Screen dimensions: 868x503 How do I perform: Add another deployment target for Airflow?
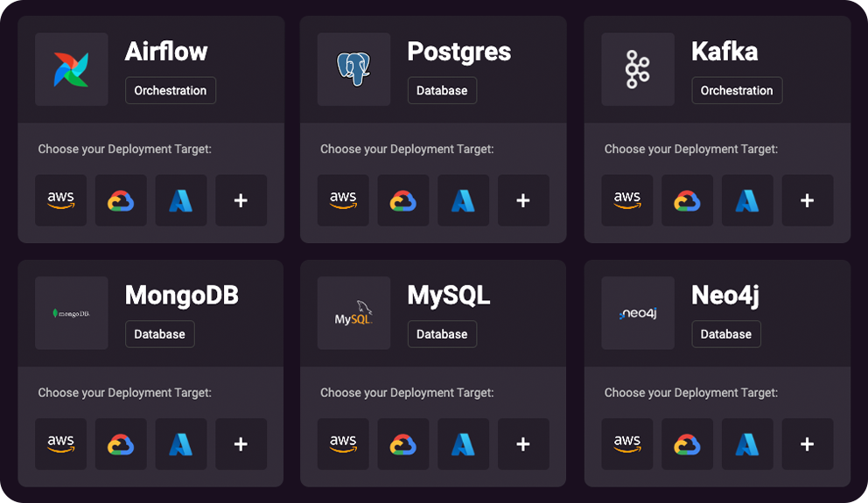tap(241, 200)
